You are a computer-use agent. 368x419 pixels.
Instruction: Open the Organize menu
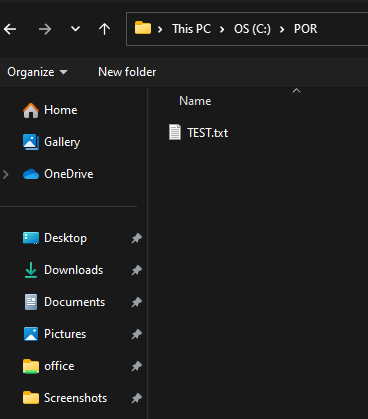tap(37, 72)
